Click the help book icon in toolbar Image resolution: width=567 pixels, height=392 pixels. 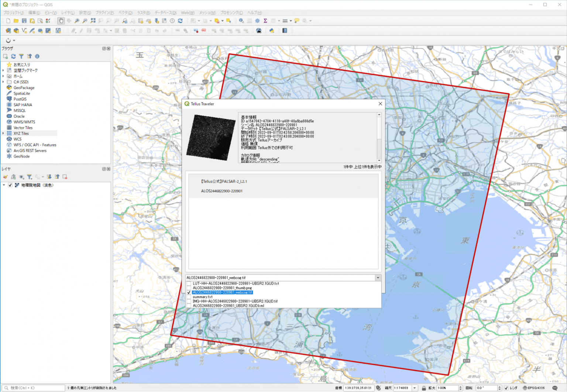point(285,31)
